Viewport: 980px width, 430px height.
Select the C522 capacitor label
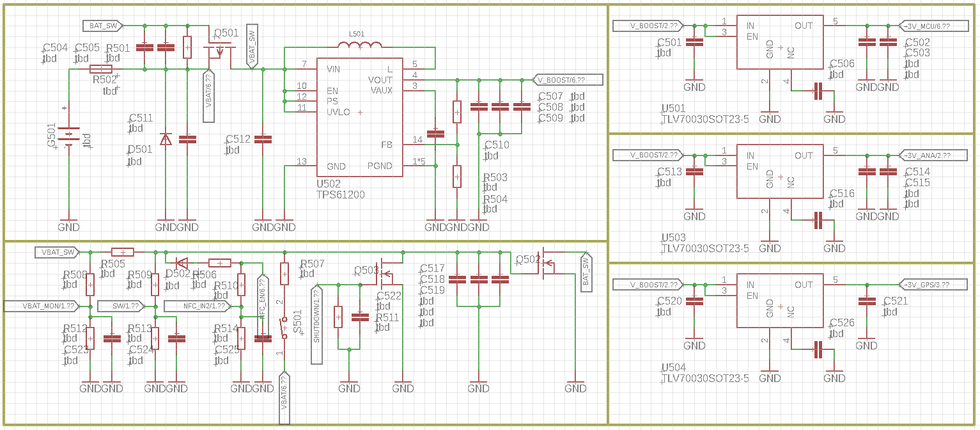pos(389,296)
